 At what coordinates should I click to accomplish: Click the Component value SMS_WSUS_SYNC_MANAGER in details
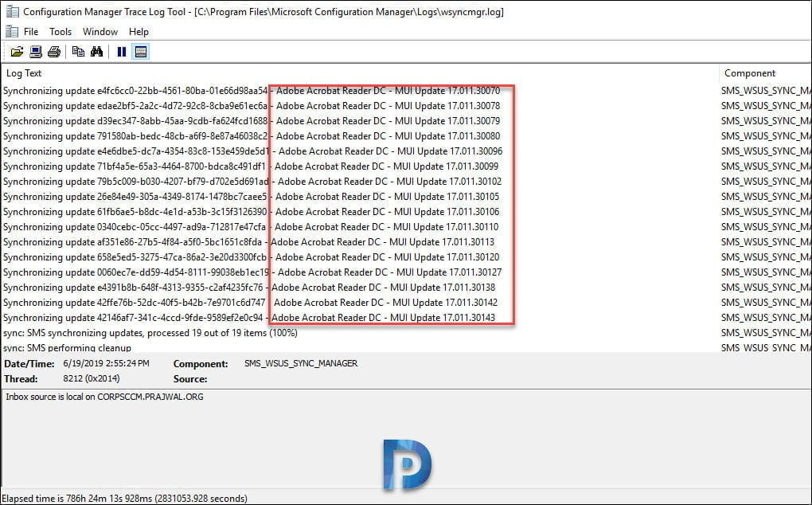pos(301,363)
